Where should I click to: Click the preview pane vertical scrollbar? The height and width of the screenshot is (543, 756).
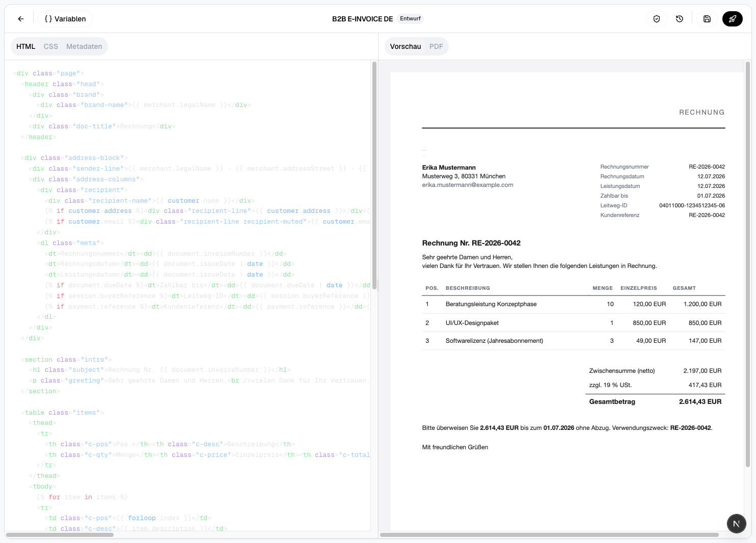pyautogui.click(x=748, y=264)
